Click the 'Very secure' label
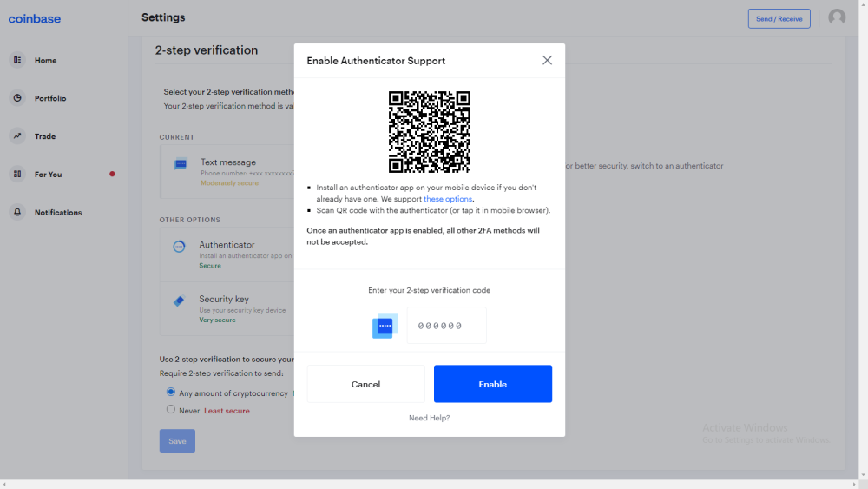 [x=217, y=320]
